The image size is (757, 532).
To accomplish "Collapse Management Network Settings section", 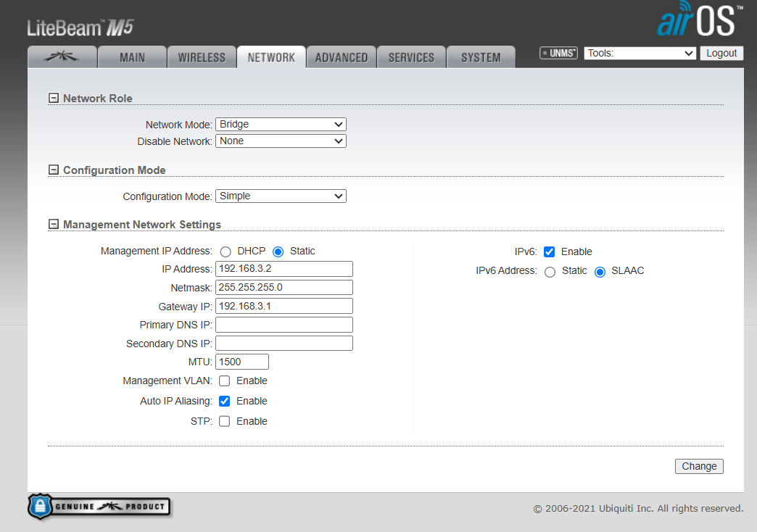I will [x=53, y=225].
